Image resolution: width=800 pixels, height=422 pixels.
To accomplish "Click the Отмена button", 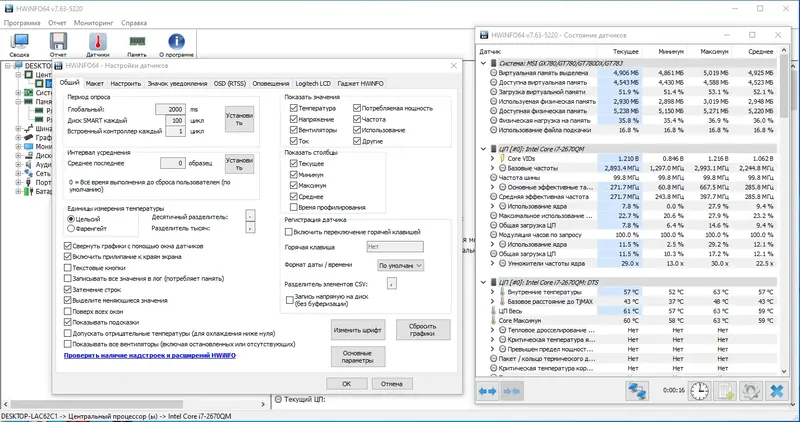I will pyautogui.click(x=392, y=384).
